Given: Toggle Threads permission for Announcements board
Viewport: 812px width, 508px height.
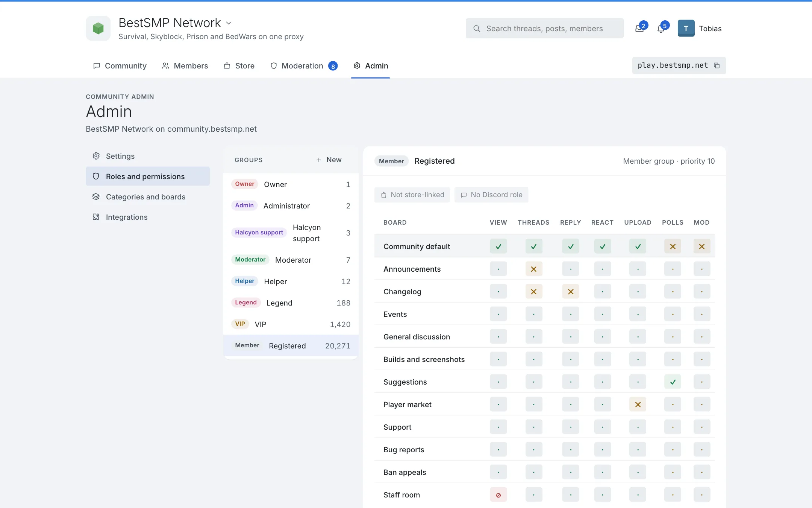Looking at the screenshot, I should [x=533, y=269].
